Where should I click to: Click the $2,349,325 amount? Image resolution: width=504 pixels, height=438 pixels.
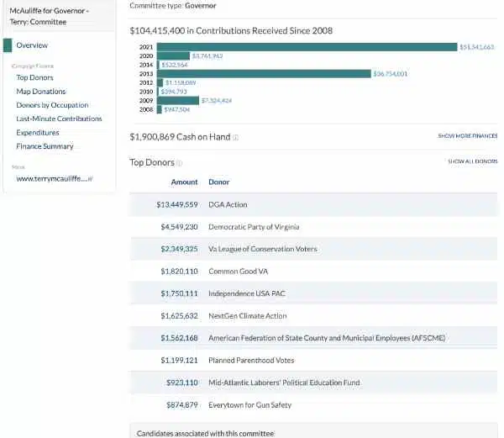[x=180, y=249]
